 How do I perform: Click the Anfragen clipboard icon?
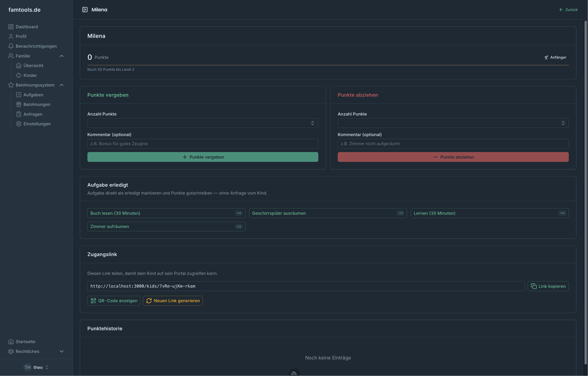(19, 114)
